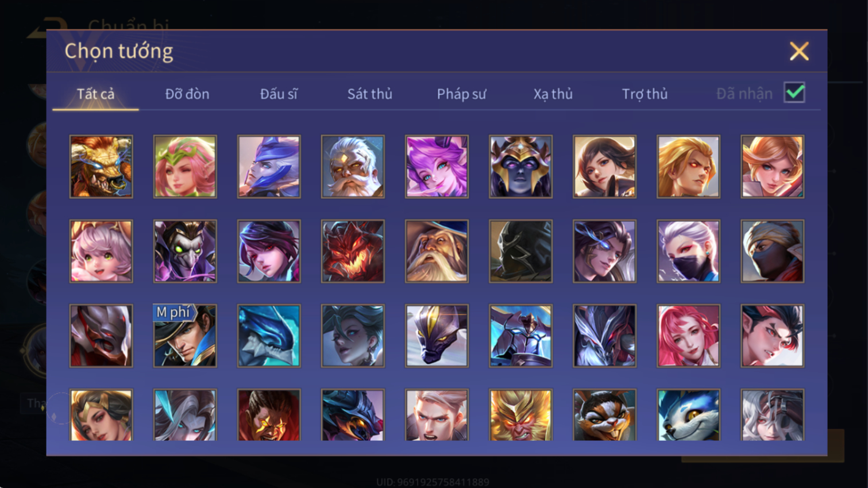Choose the white-bearded old man hero
Viewport: 868px width, 488px height.
click(353, 167)
